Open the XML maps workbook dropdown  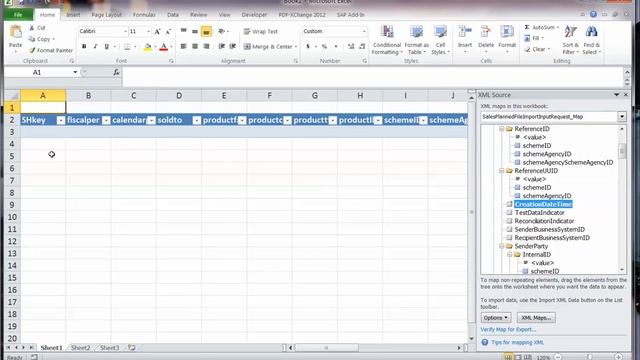tap(622, 117)
